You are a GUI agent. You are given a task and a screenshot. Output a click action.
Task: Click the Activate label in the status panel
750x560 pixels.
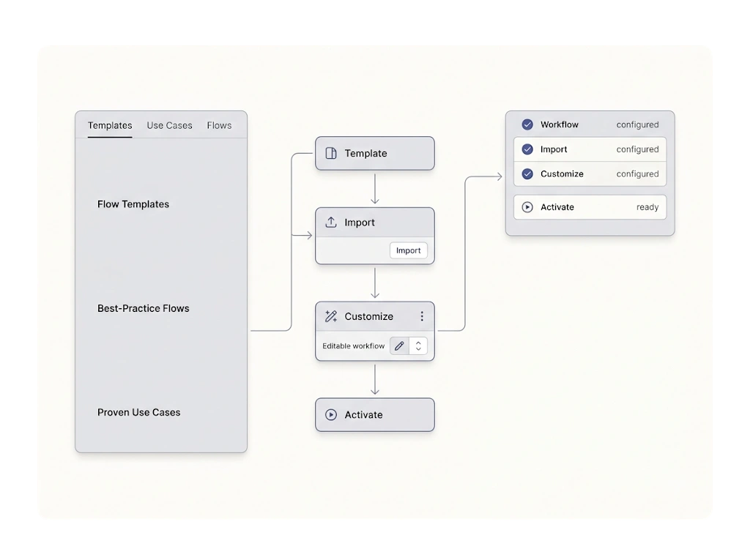pos(557,207)
